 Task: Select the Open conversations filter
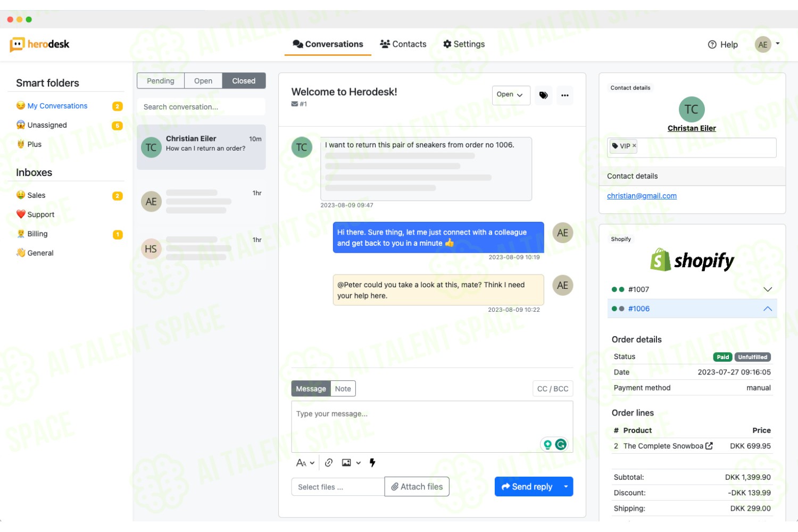(203, 81)
